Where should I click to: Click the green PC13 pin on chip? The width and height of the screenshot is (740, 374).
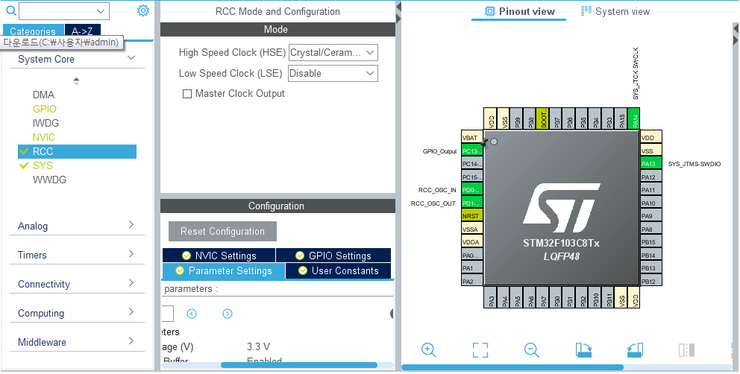pyautogui.click(x=472, y=151)
